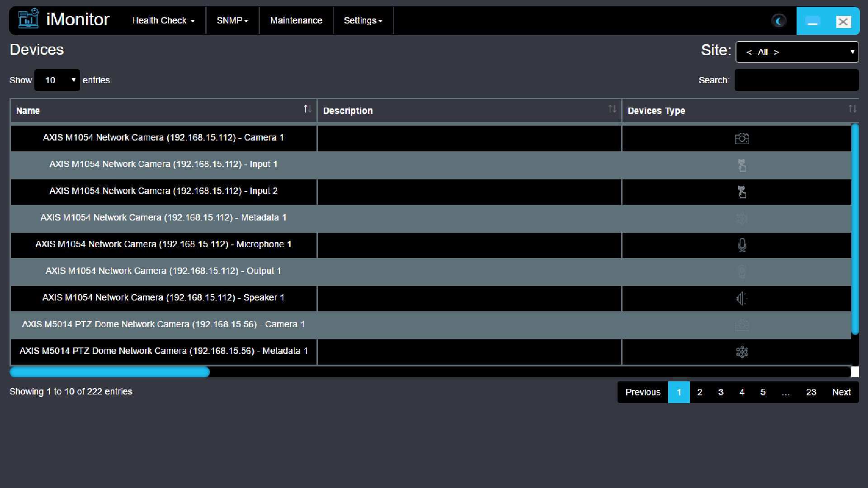Click the Devices page heading
The height and width of the screenshot is (488, 868).
[37, 50]
